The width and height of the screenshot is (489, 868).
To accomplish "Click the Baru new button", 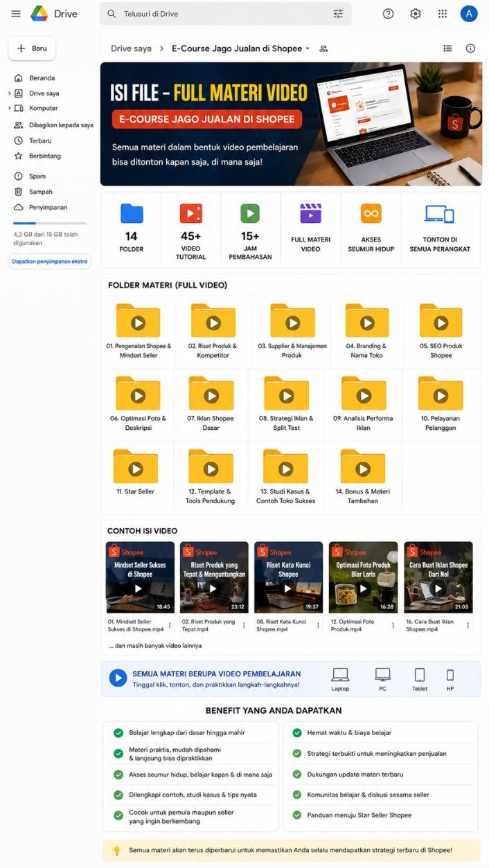I will tap(32, 48).
